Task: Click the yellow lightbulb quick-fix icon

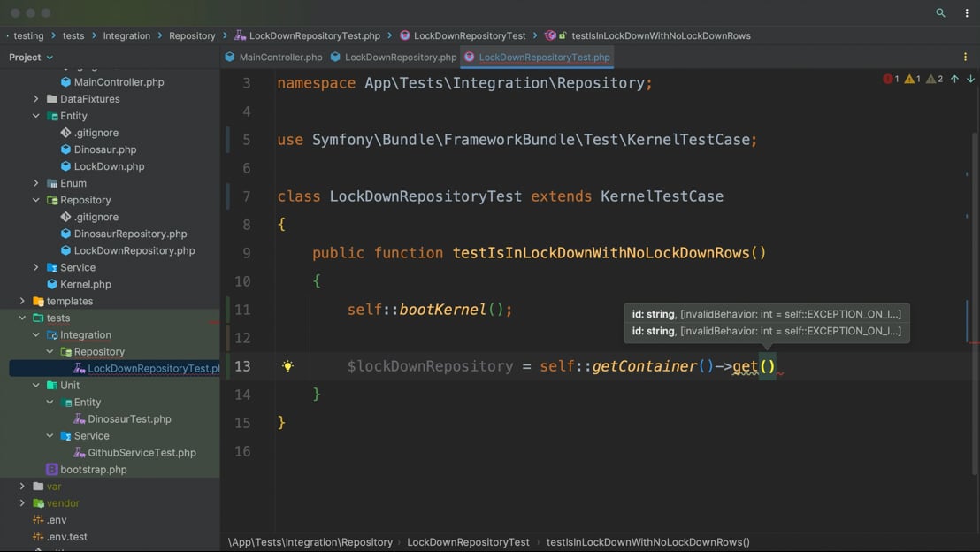Action: [287, 366]
